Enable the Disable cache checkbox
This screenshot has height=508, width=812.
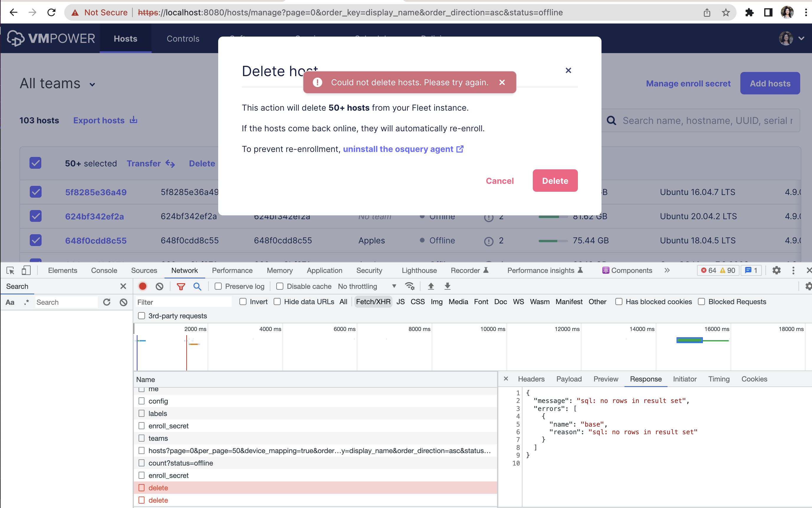280,286
